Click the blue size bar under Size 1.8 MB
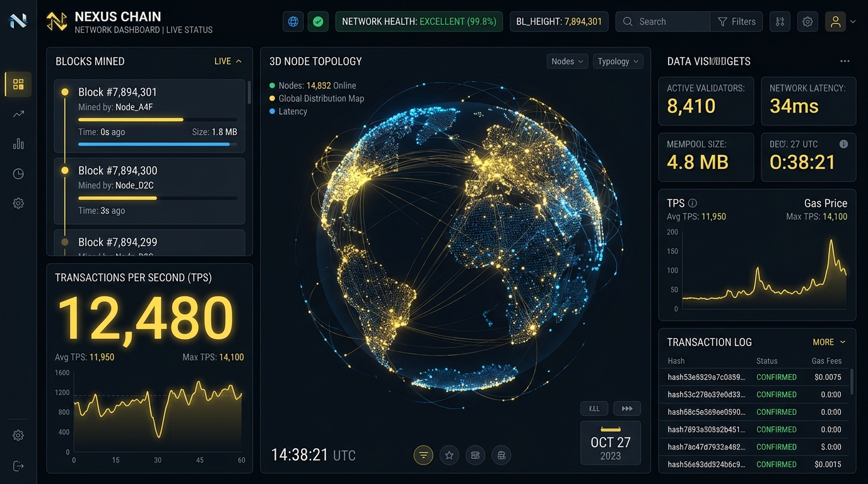The height and width of the screenshot is (484, 868). coord(158,144)
